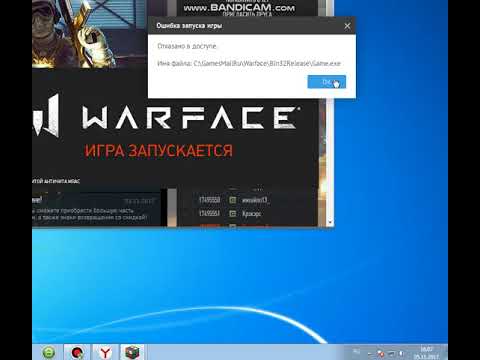This screenshot has height=360, width=480.
Task: Open the news text about скидкой
Action: click(90, 214)
